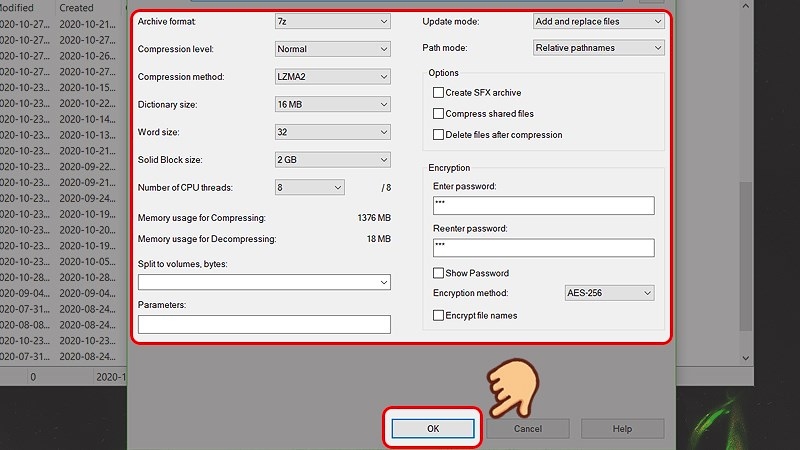Open Number of CPU threads dropdown
Viewport: 800px width, 450px height.
(x=309, y=187)
